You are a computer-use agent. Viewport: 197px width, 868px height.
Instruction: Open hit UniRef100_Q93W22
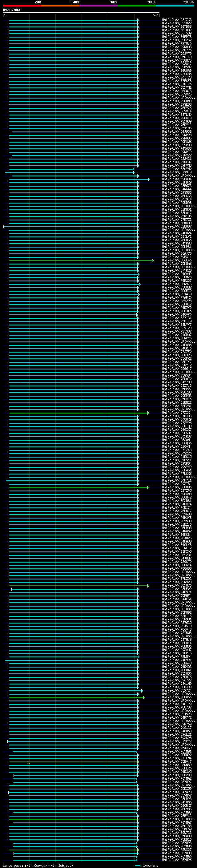(177, 23)
